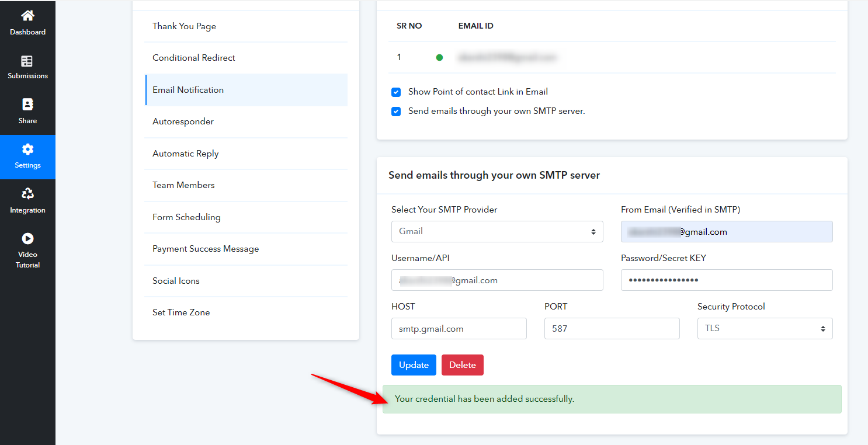Click the Password/Secret KEY field
The height and width of the screenshot is (445, 868).
pos(727,280)
